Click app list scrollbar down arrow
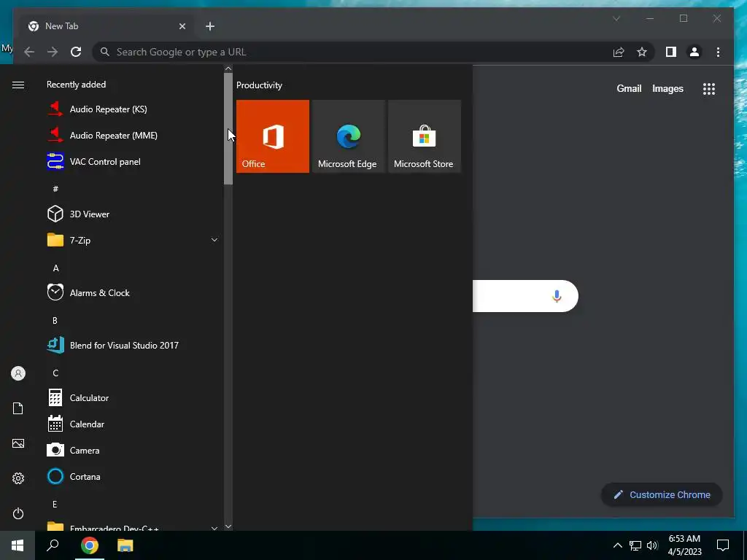 pyautogui.click(x=228, y=526)
